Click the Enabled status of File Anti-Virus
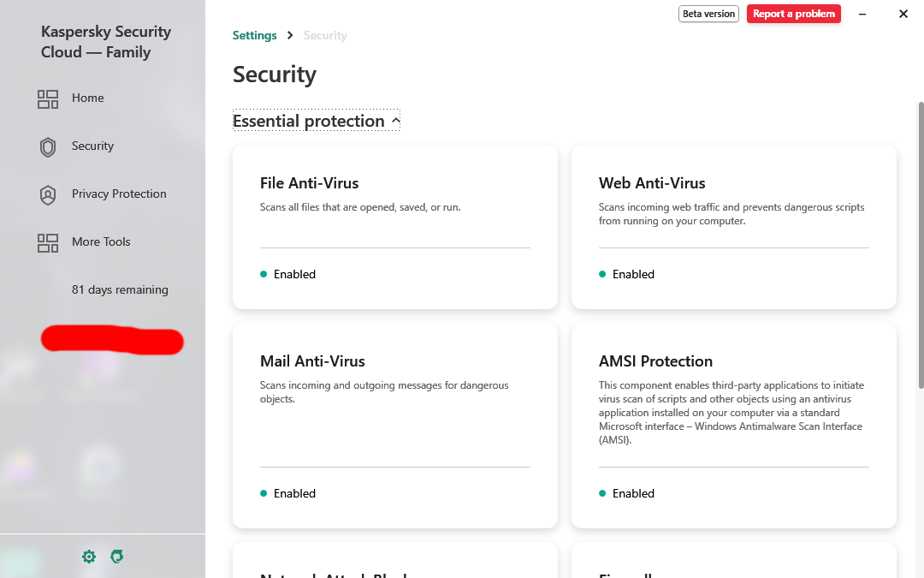The width and height of the screenshot is (924, 578). [294, 274]
